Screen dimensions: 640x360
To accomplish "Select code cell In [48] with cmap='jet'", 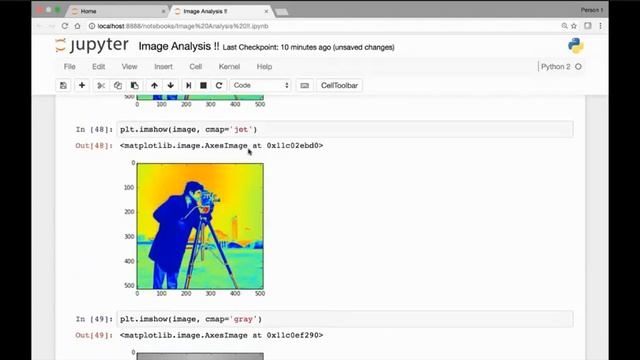I will pyautogui.click(x=345, y=129).
